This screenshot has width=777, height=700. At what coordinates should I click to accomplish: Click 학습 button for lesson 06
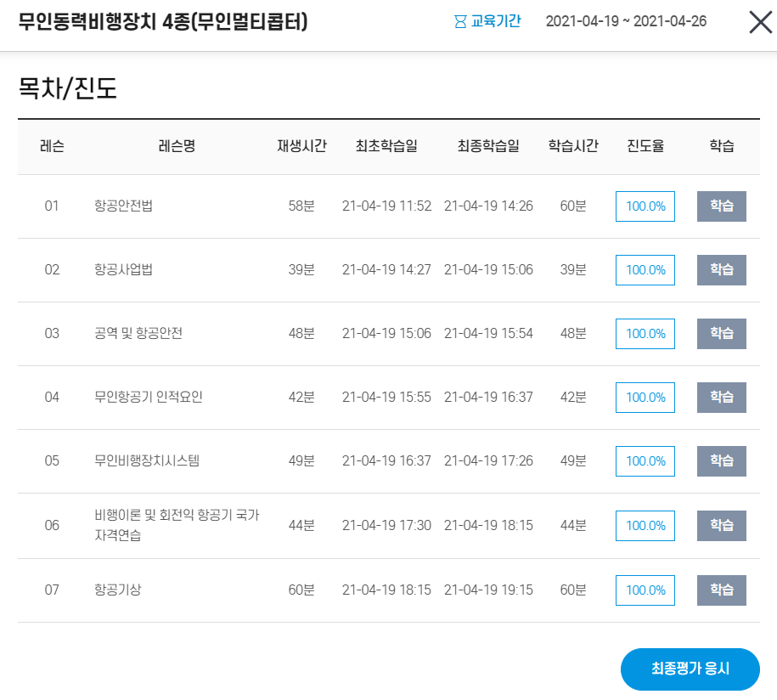click(x=722, y=526)
